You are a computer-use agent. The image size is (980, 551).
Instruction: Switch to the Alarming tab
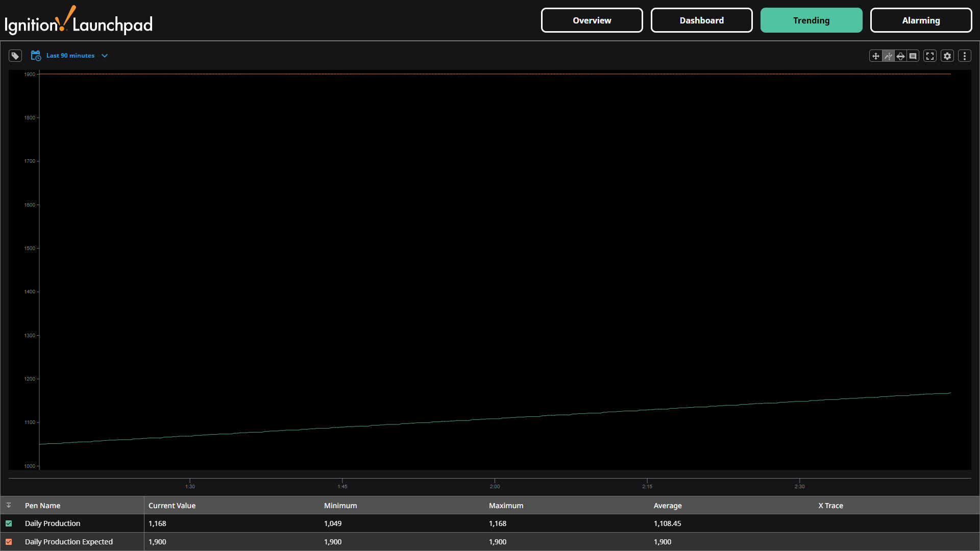click(921, 20)
